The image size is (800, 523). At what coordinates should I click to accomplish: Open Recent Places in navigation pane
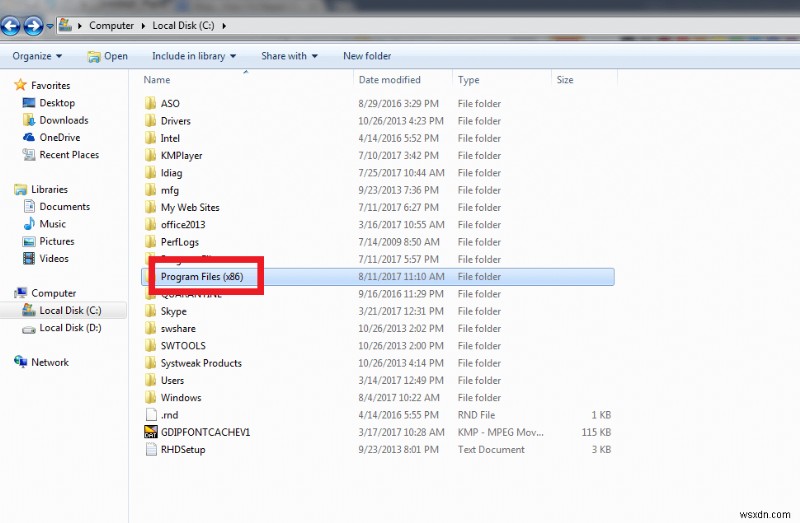point(69,155)
